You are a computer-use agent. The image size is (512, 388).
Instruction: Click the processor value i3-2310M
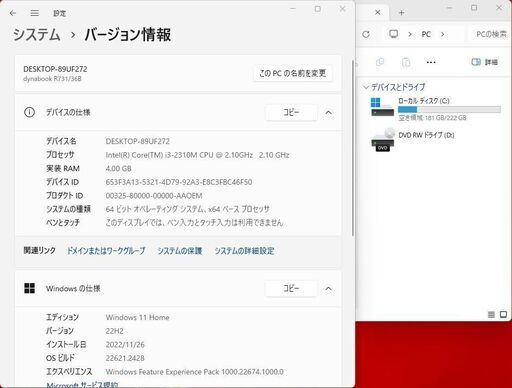(197, 155)
